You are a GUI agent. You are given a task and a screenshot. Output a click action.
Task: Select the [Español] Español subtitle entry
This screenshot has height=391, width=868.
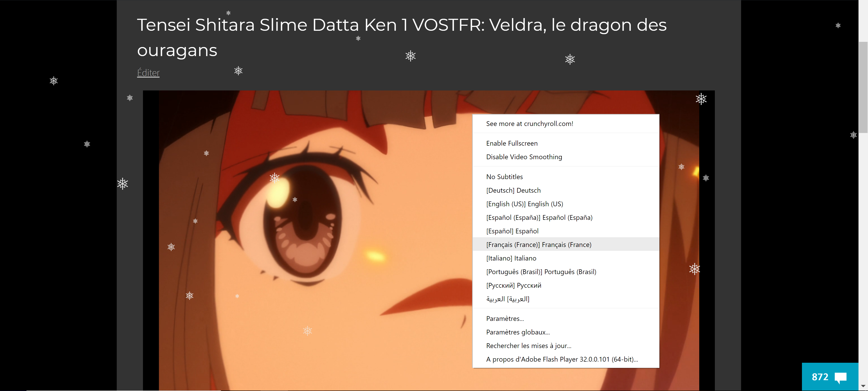tap(566, 231)
